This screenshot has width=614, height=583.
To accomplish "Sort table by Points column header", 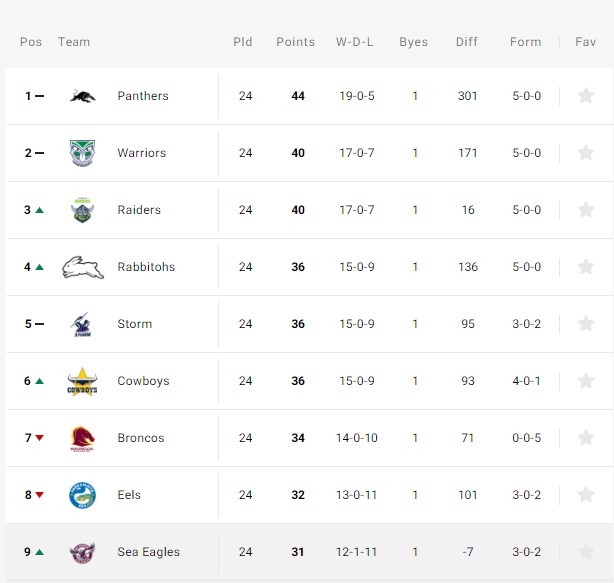I will (x=295, y=42).
